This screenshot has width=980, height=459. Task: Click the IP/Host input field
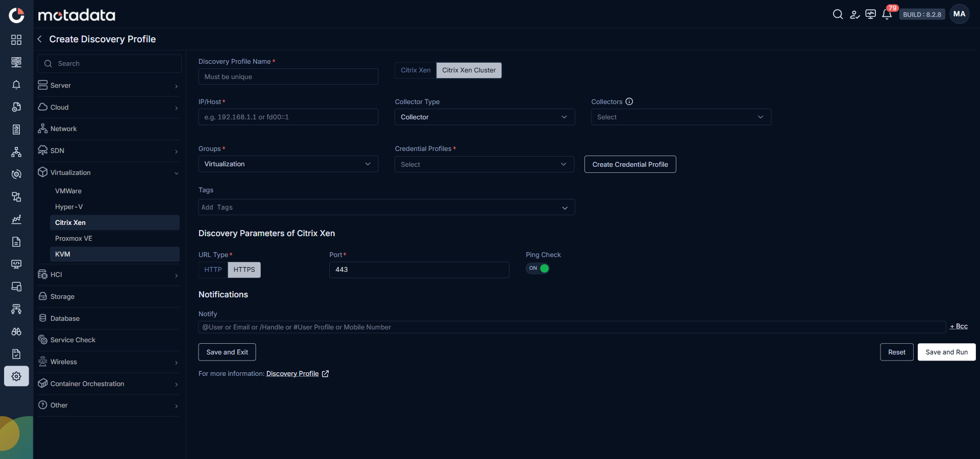[x=288, y=117]
